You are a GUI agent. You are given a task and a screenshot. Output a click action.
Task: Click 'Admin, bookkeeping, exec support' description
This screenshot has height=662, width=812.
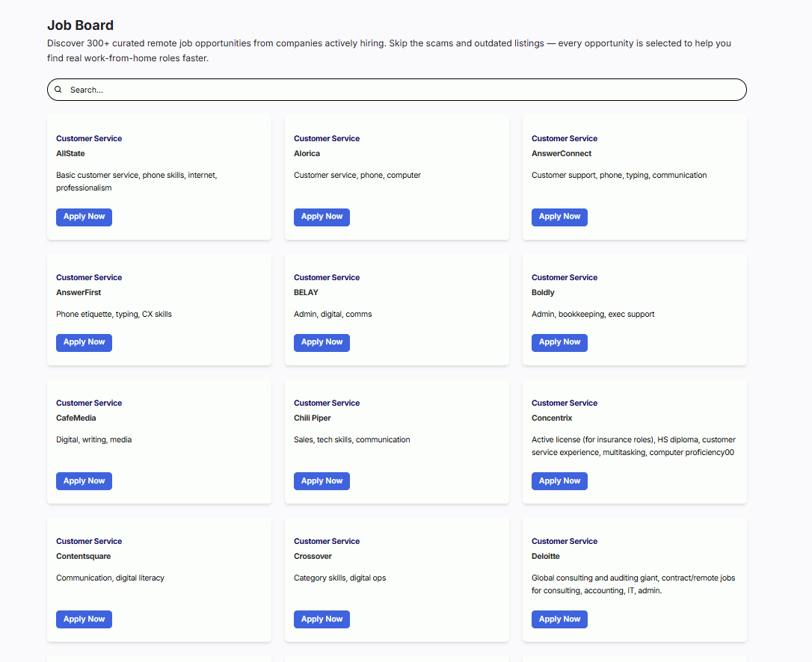(593, 314)
